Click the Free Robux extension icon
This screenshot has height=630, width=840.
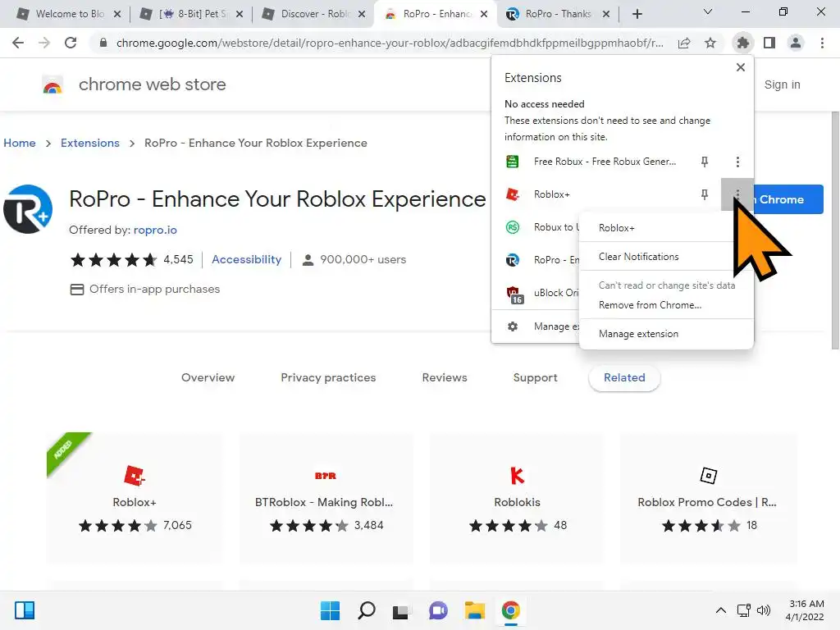pyautogui.click(x=513, y=162)
